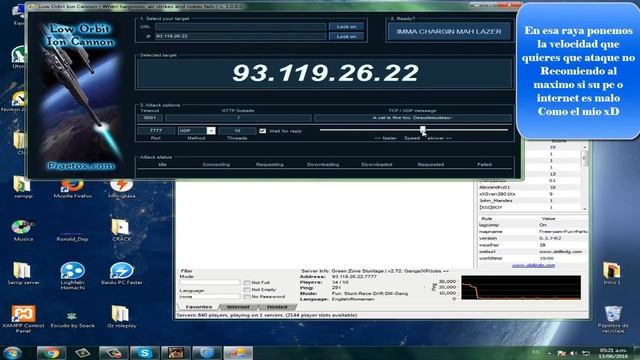Select the mapname rule row
640x360 pixels.
(533, 231)
